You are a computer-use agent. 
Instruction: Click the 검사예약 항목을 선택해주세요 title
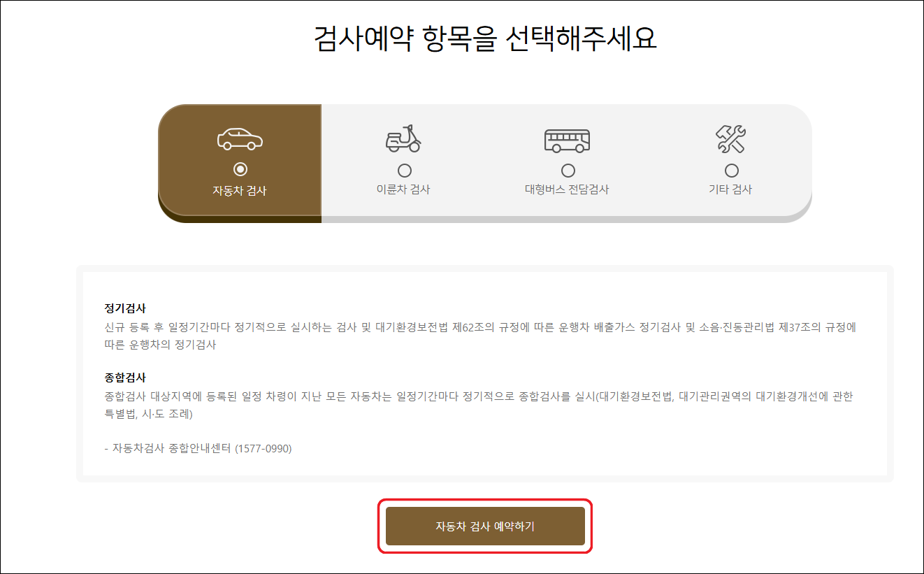tap(486, 38)
